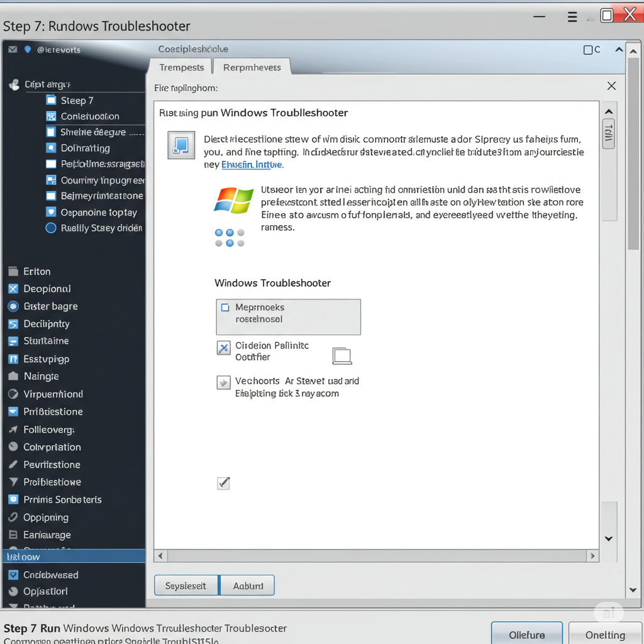Click the envelope icon in sidebar header
This screenshot has height=644, width=644.
[13, 50]
